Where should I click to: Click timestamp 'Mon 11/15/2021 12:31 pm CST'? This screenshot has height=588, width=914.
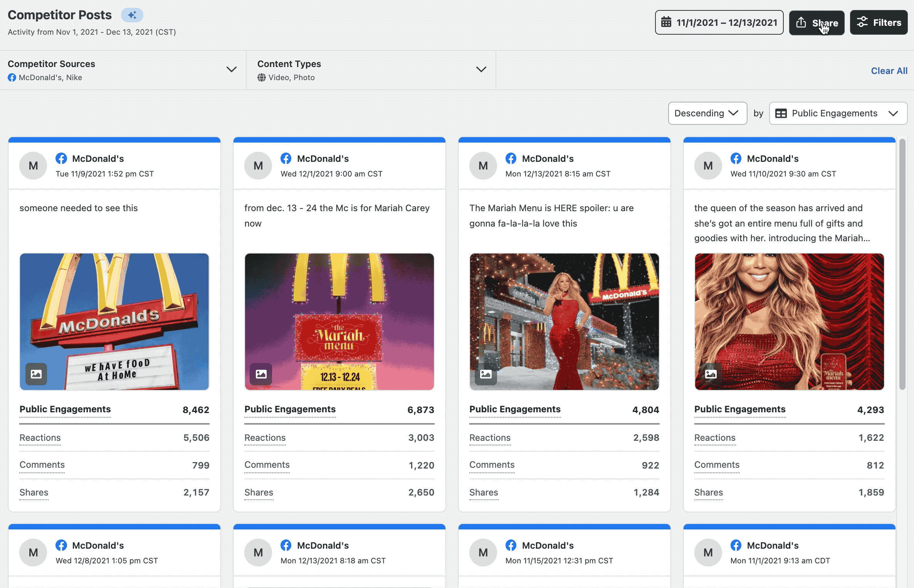[x=559, y=561]
